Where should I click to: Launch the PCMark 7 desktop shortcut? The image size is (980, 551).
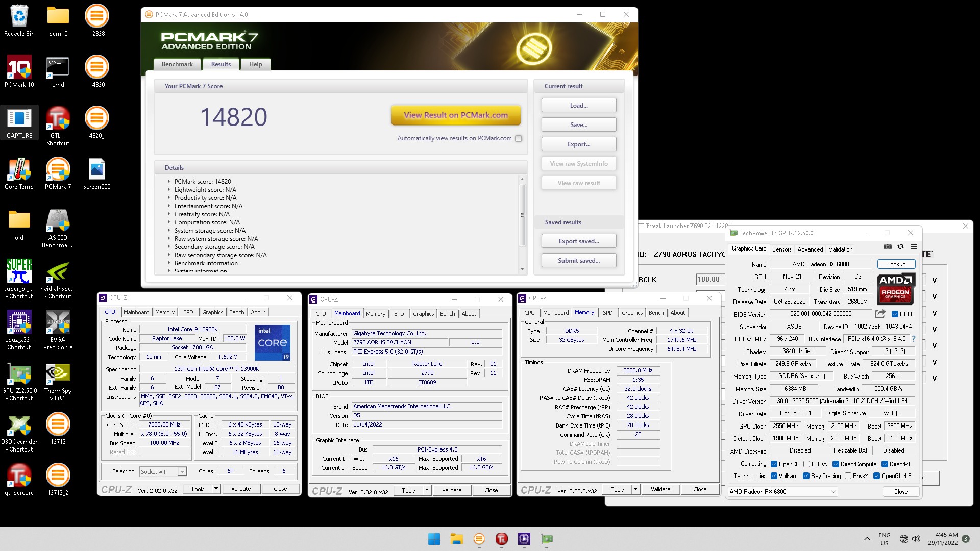tap(58, 173)
